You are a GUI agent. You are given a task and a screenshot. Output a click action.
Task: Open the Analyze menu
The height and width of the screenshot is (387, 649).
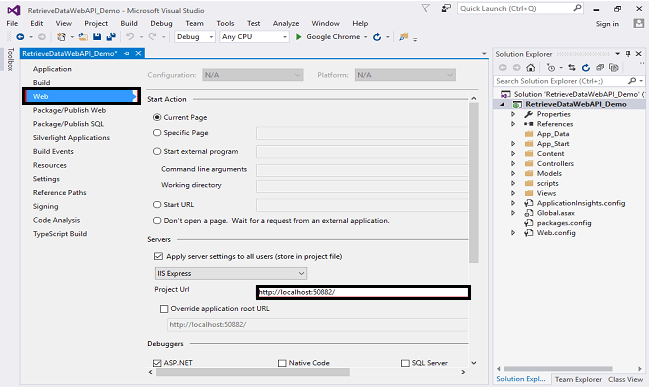(x=286, y=24)
